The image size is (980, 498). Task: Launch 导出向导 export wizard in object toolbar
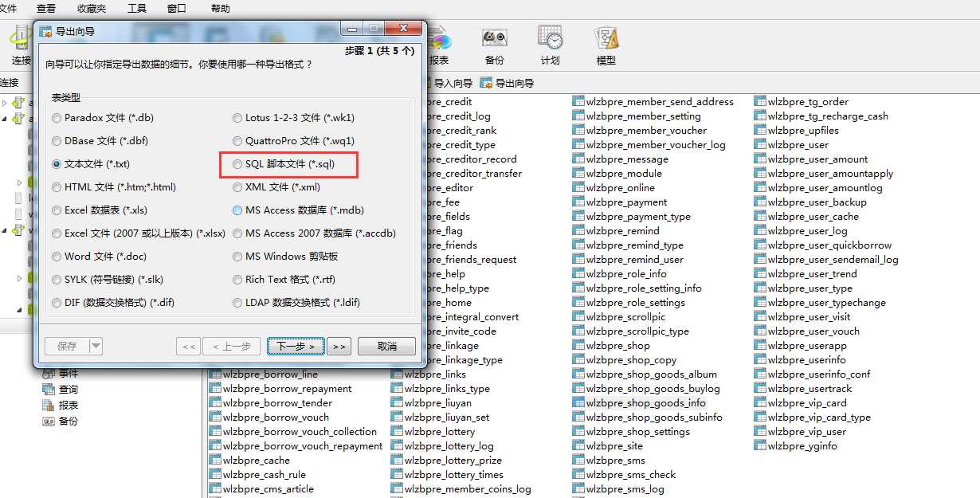(x=508, y=83)
